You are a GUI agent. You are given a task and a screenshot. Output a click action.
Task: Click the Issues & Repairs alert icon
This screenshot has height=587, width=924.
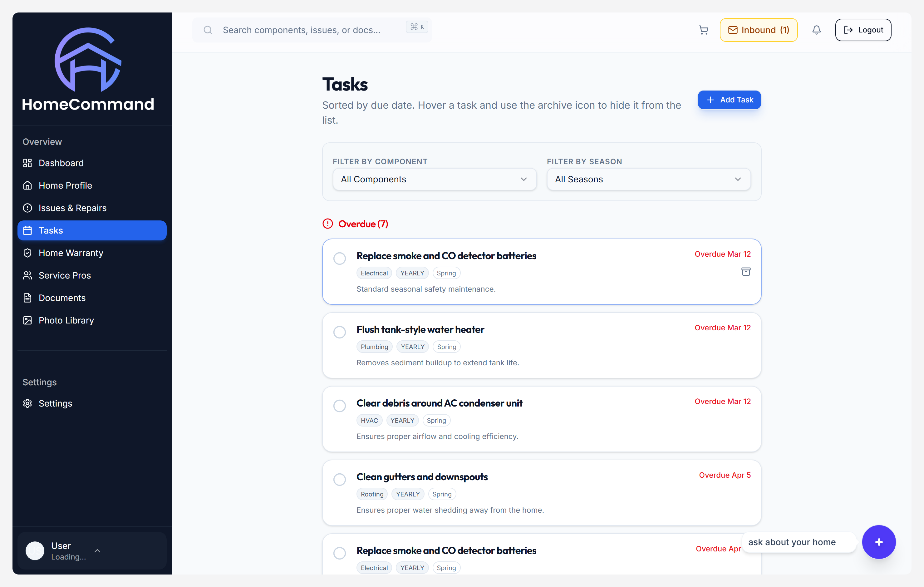tap(27, 208)
